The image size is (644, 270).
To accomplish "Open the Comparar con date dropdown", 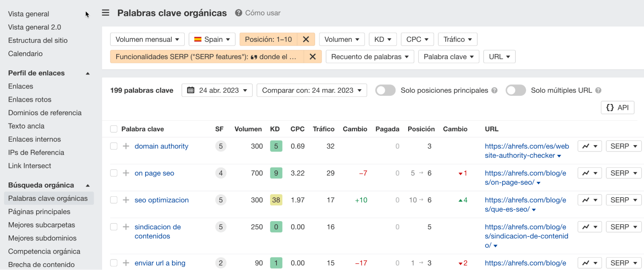I will click(x=312, y=90).
